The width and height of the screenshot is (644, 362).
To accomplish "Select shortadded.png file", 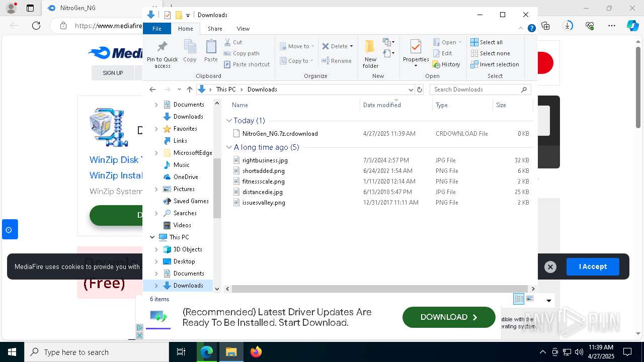I will click(x=263, y=171).
